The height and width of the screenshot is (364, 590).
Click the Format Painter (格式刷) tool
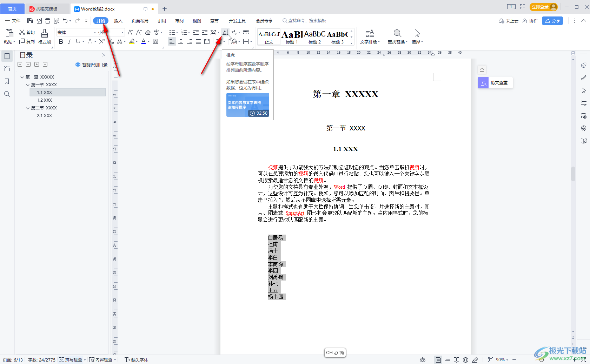[44, 36]
